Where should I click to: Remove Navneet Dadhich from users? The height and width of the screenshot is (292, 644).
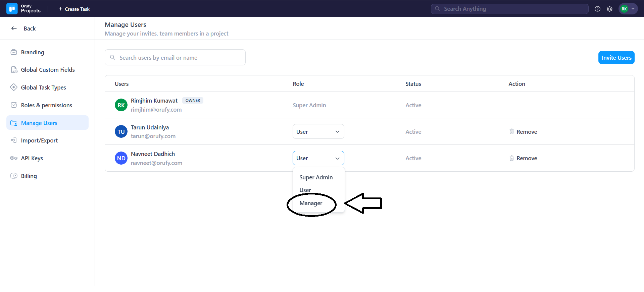(523, 158)
